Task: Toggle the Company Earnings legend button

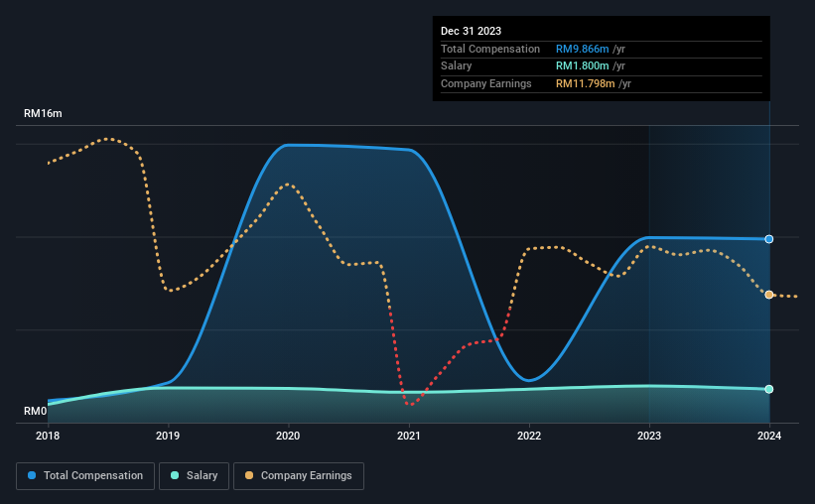Action: click(299, 476)
